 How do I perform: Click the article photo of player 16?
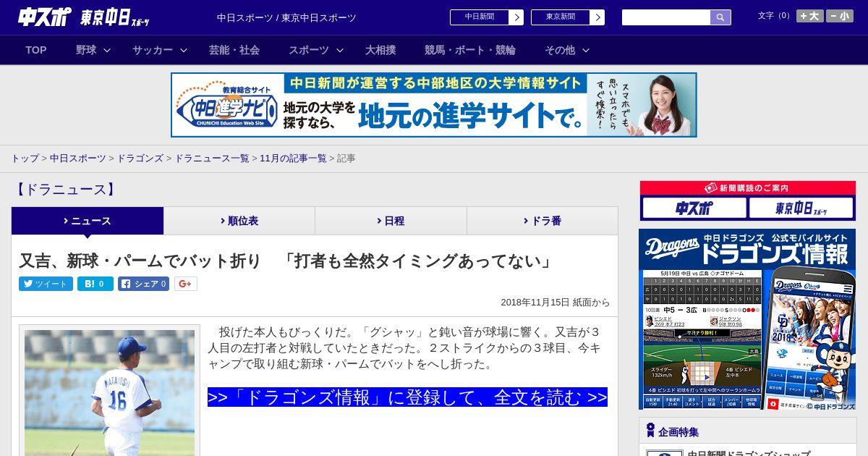(109, 393)
